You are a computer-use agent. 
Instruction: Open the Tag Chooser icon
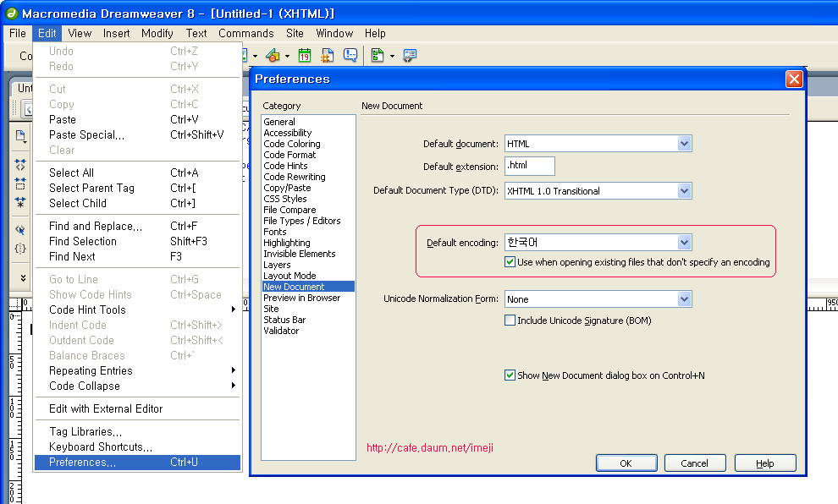410,55
